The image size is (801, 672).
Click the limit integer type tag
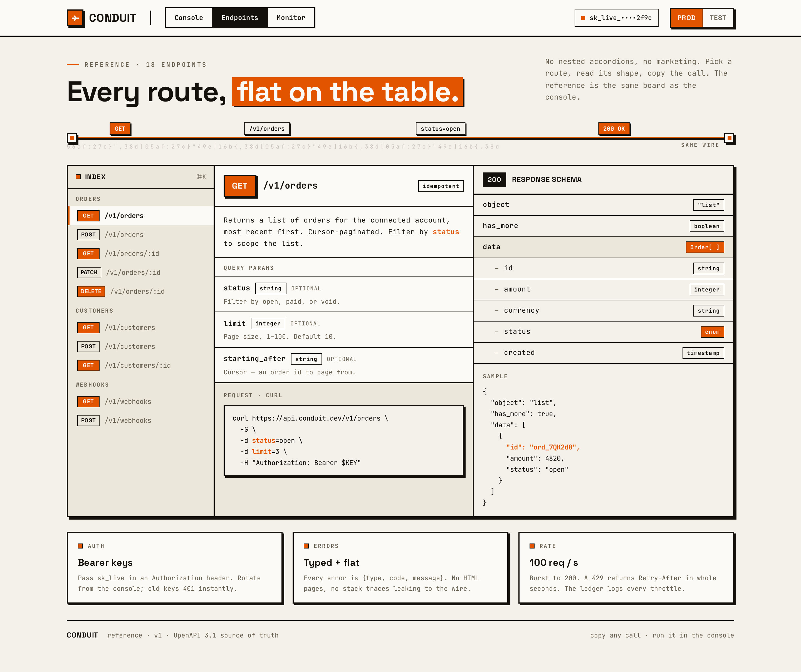tap(268, 323)
